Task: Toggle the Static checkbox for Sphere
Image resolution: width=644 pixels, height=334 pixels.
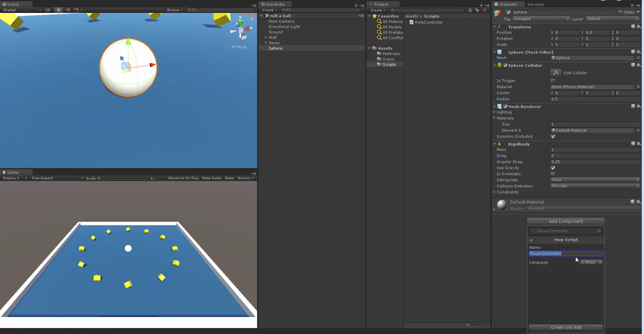Action: tap(620, 12)
